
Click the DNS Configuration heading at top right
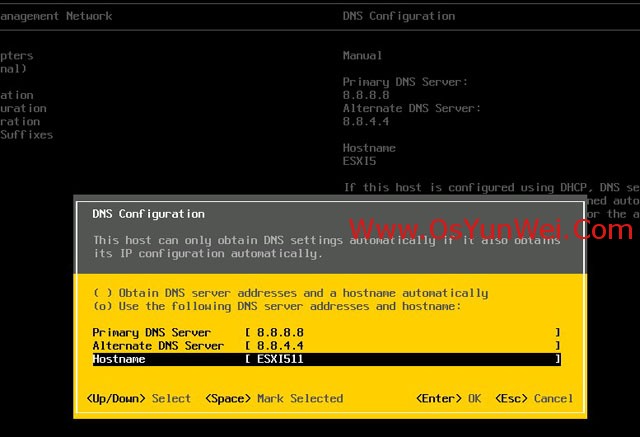(398, 16)
